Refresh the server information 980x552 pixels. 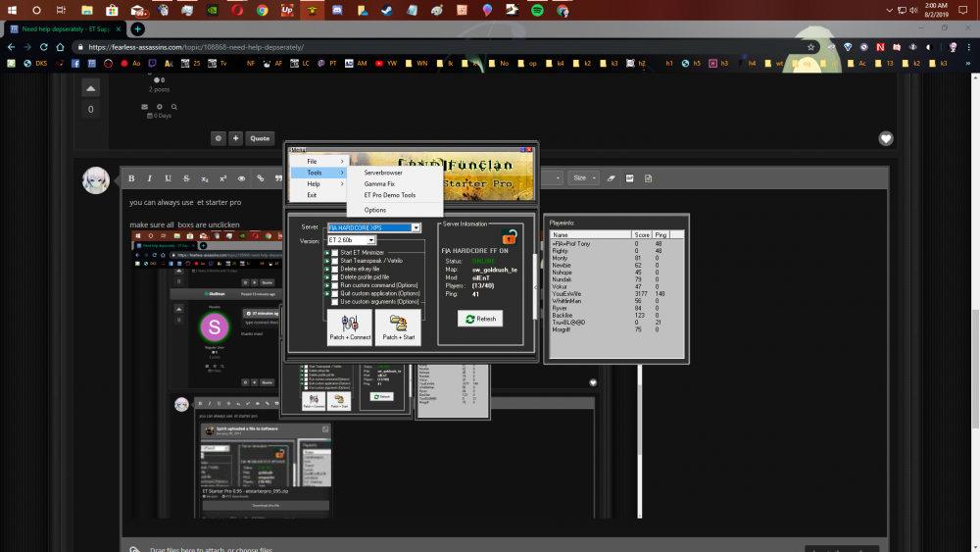click(480, 319)
